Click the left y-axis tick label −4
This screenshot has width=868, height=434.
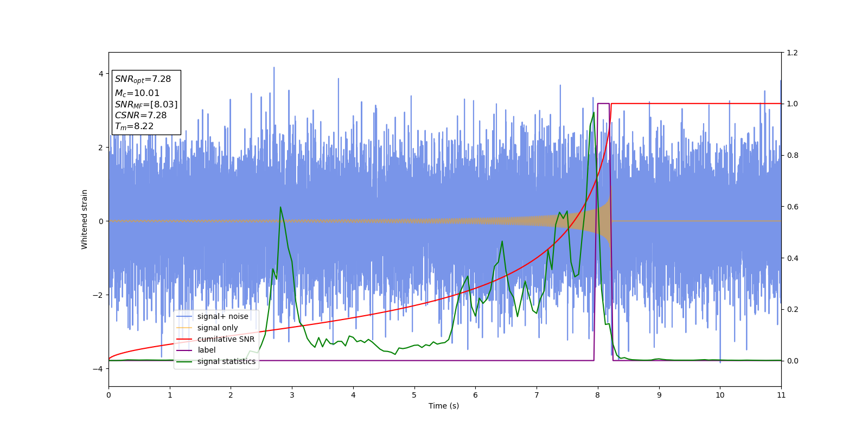98,369
